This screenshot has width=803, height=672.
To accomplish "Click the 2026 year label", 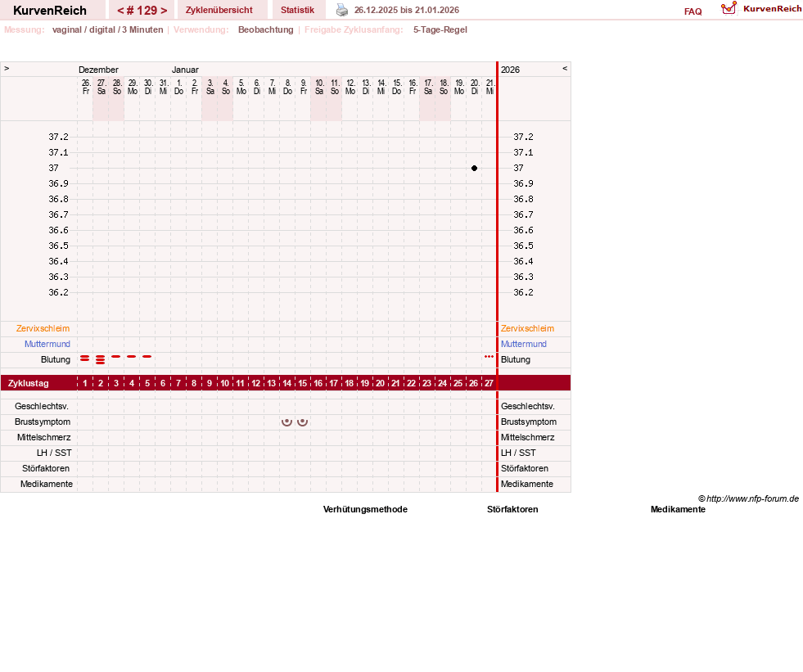I will 510,70.
